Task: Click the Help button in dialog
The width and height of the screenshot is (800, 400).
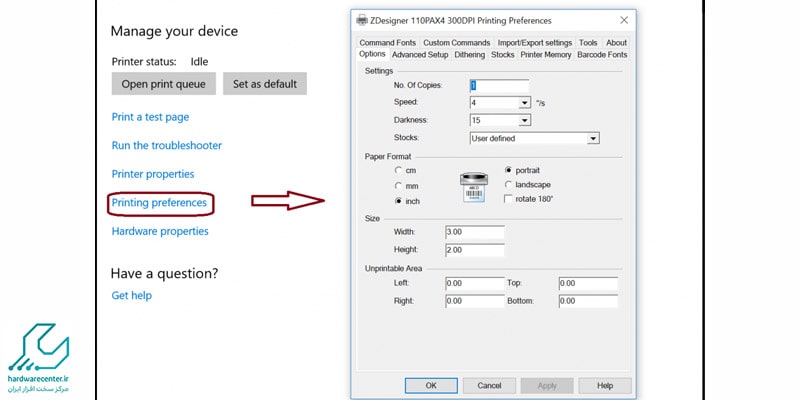Action: tap(605, 386)
